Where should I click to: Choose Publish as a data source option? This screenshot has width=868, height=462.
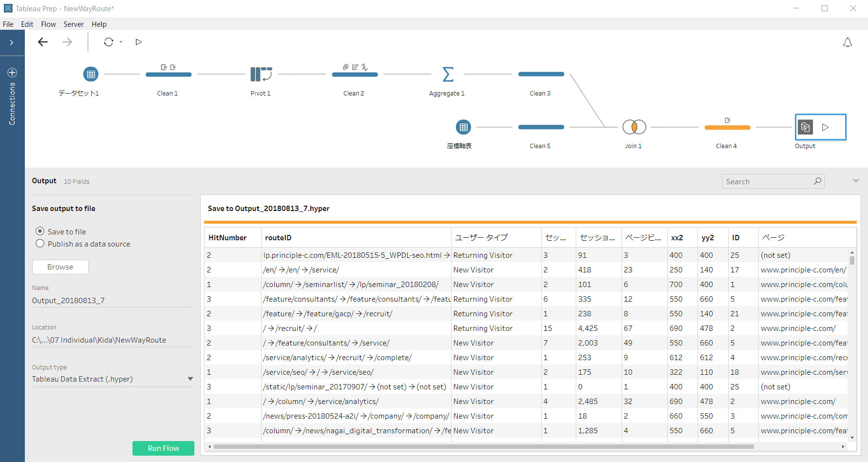pos(40,244)
